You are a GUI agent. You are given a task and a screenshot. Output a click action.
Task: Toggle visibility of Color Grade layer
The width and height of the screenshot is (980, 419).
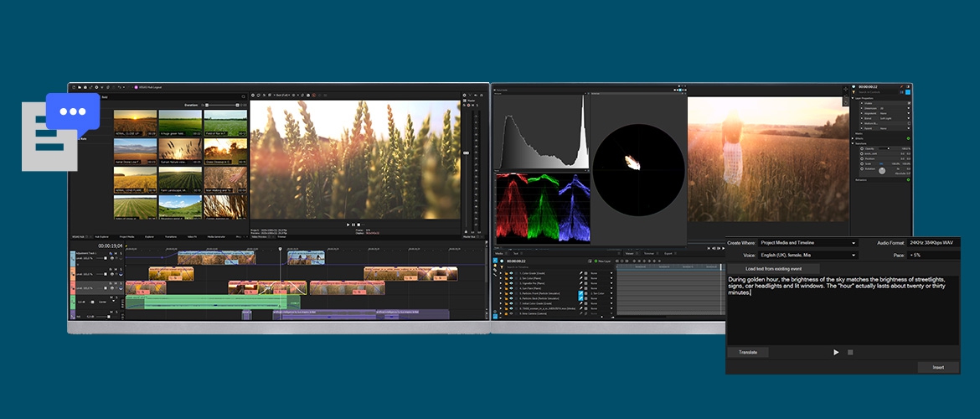(509, 273)
